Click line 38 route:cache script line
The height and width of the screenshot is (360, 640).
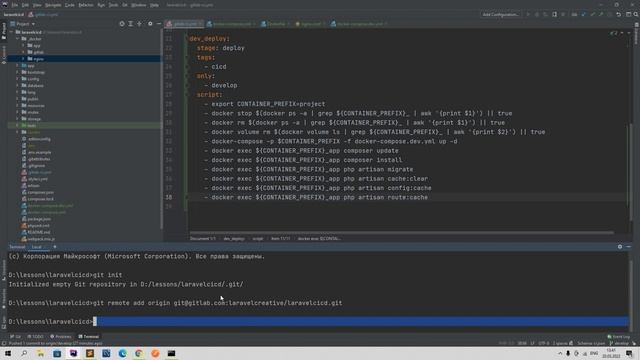click(x=319, y=197)
